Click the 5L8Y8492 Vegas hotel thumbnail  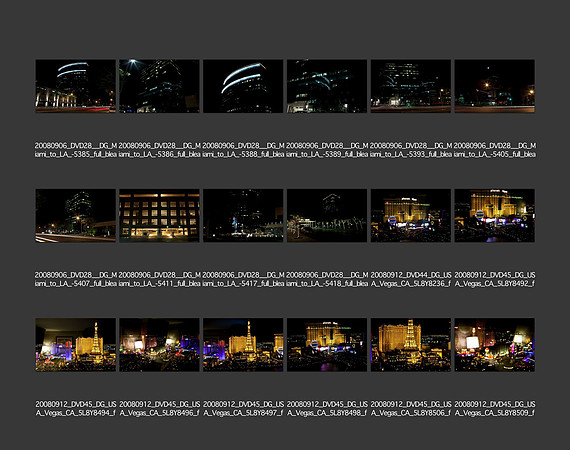click(x=494, y=216)
